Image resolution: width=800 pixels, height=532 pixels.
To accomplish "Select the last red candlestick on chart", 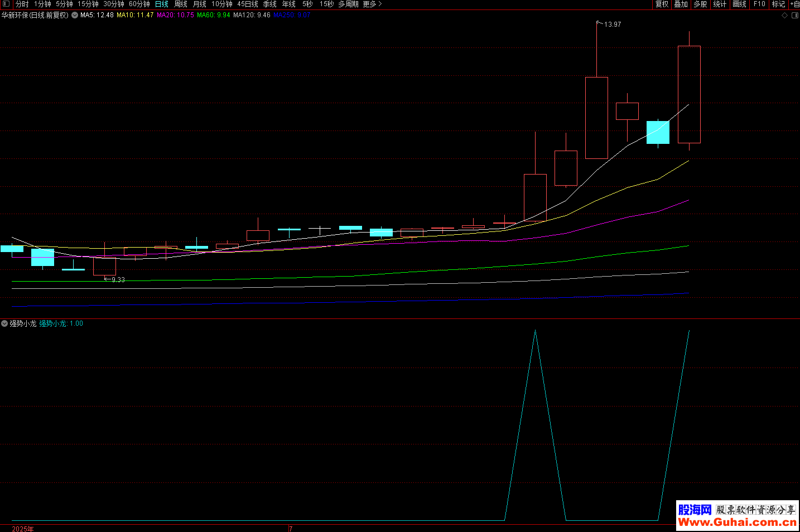I will pyautogui.click(x=689, y=94).
